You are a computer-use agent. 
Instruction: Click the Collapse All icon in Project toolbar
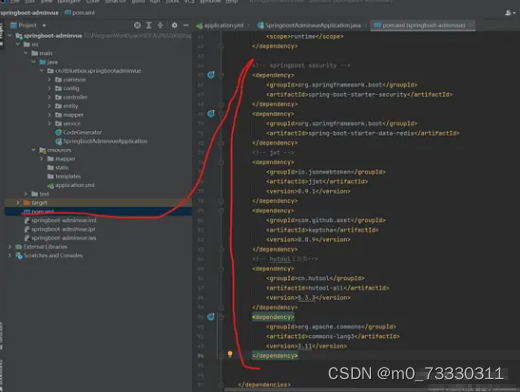[160, 25]
